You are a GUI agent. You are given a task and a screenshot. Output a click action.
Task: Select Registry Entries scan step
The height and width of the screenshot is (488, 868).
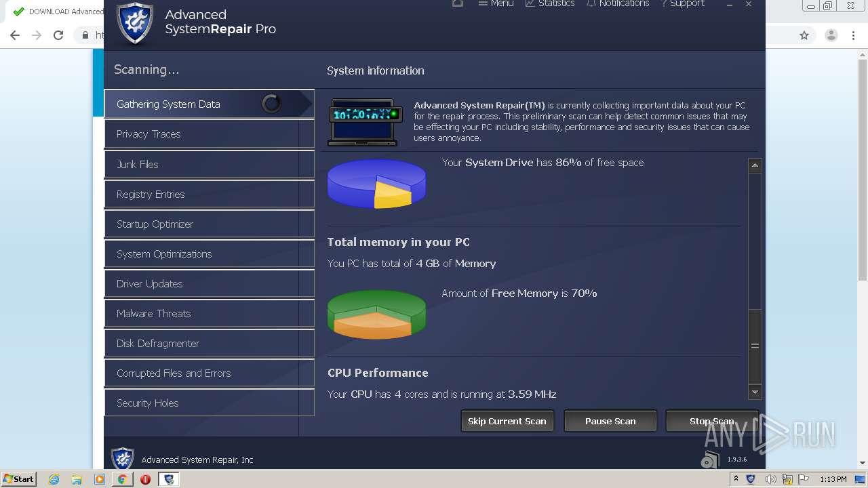click(x=209, y=194)
